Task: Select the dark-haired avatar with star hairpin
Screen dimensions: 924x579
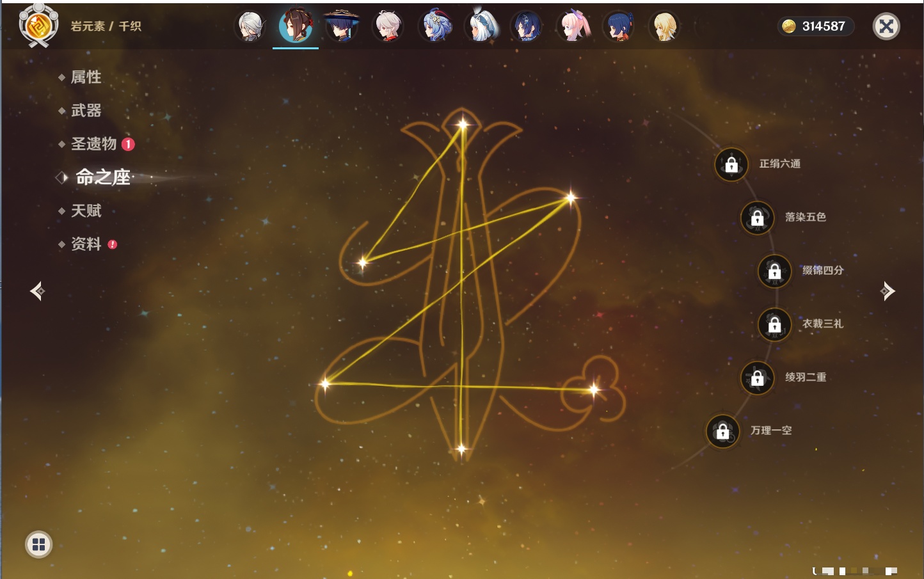Action: pyautogui.click(x=527, y=26)
